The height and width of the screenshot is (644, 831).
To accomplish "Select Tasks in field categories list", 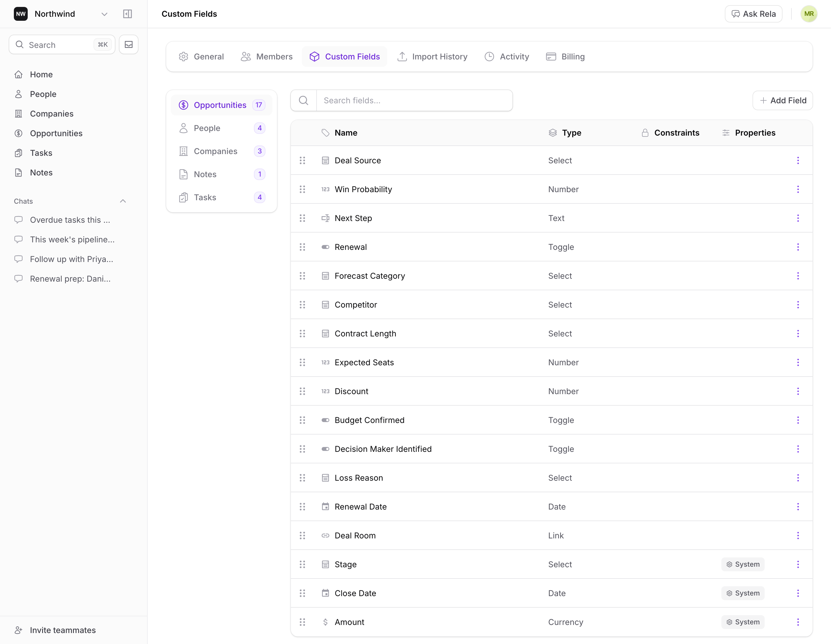I will click(221, 197).
